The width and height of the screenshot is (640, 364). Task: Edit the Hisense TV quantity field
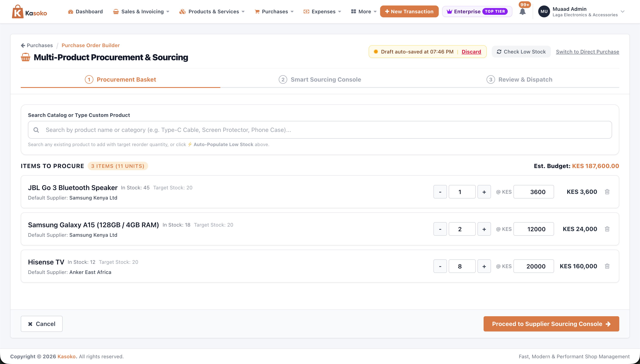[x=462, y=266]
